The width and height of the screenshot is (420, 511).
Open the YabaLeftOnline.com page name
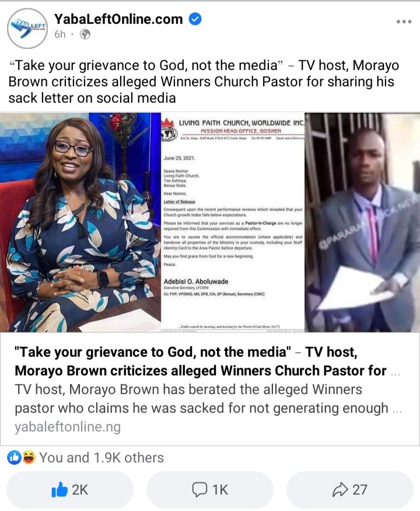coord(118,19)
